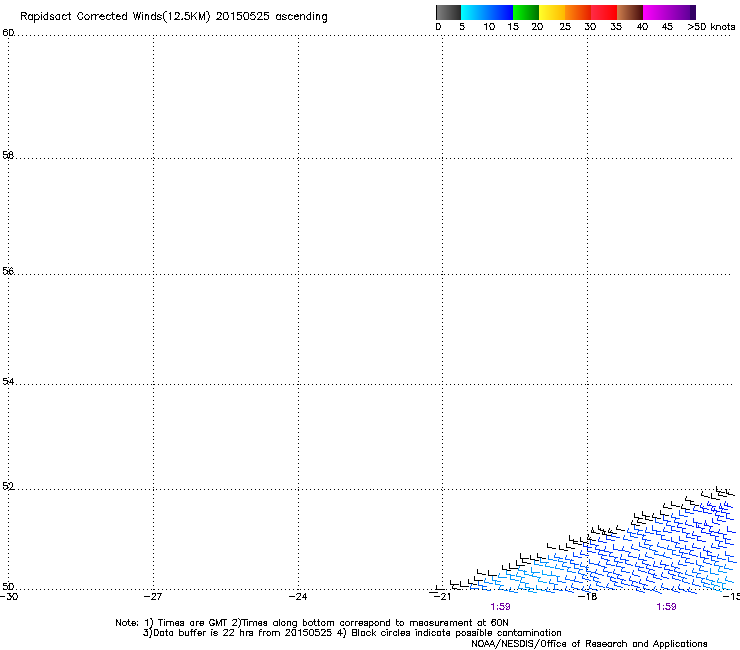Click the chart title 'Rapidscat Corrected Winds(12.5KM)'
This screenshot has width=740, height=650.
115,16
